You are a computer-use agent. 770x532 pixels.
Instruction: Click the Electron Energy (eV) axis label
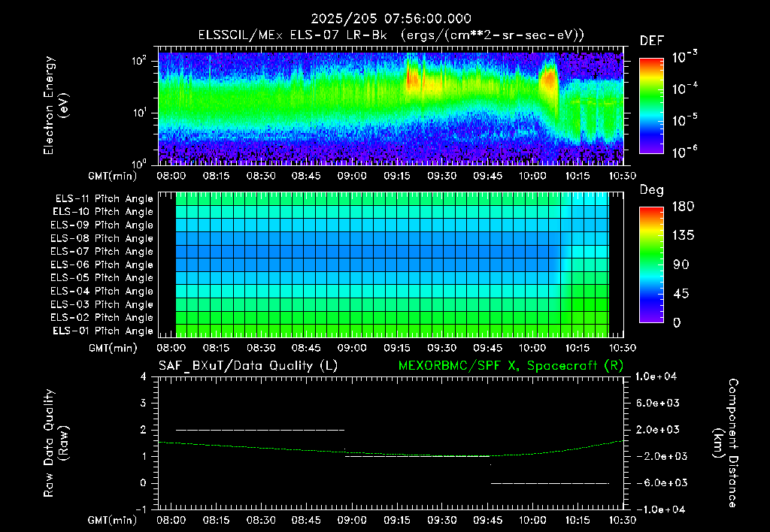pos(56,105)
